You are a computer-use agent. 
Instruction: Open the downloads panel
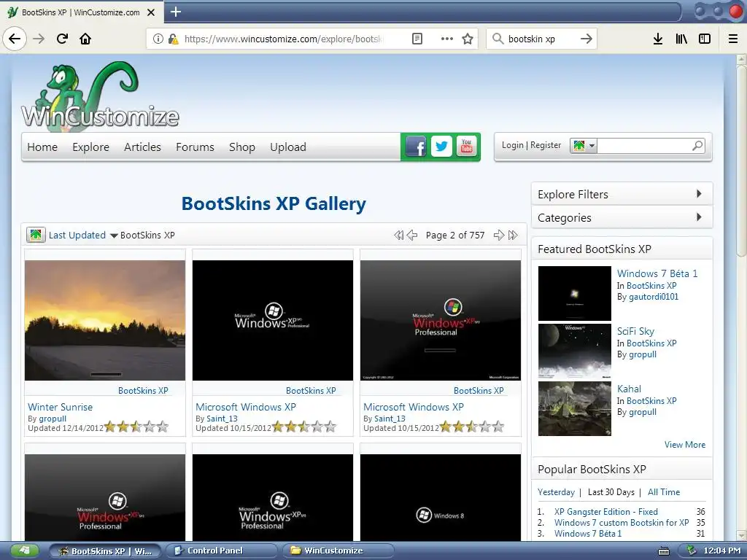click(658, 39)
